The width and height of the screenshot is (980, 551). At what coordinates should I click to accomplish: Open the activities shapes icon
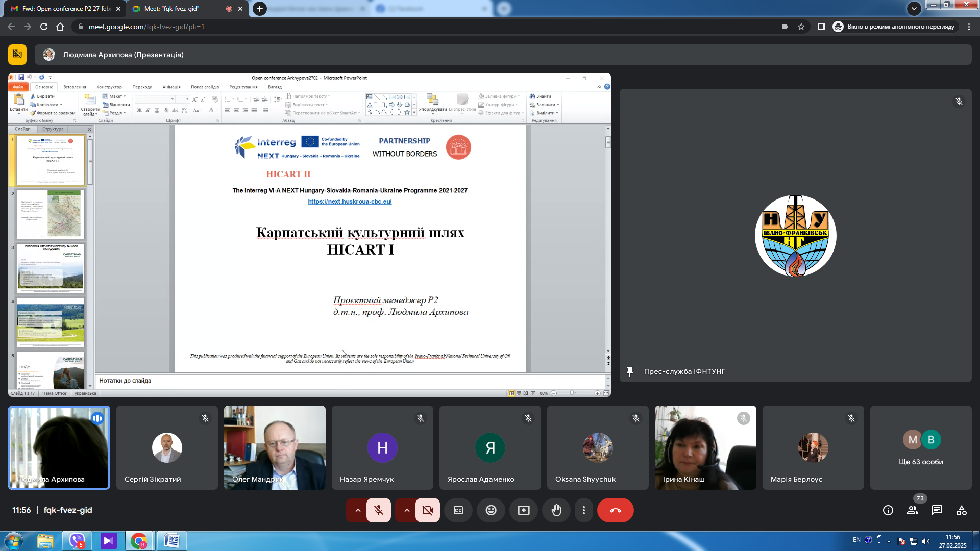[962, 510]
